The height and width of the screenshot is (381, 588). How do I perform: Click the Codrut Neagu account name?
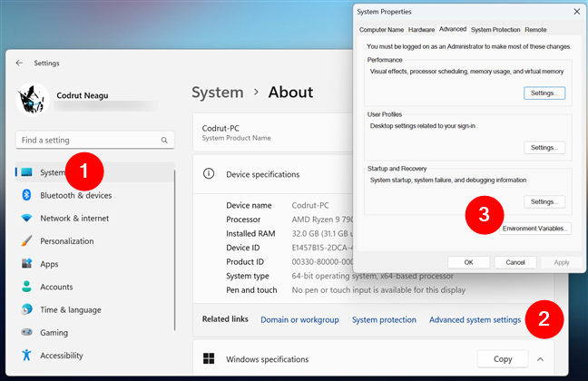(x=83, y=95)
